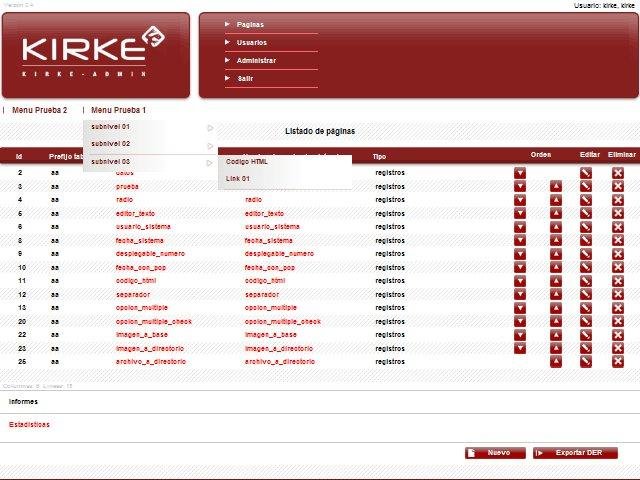The height and width of the screenshot is (480, 640).
Task: Click the Kirke Admin logo
Action: pyautogui.click(x=93, y=51)
